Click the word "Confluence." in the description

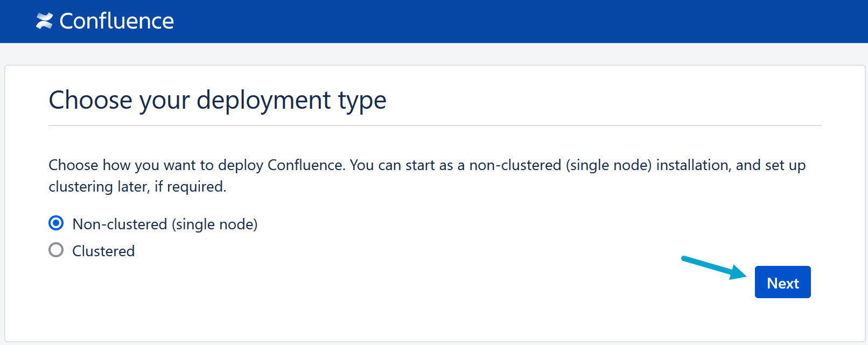click(x=306, y=165)
